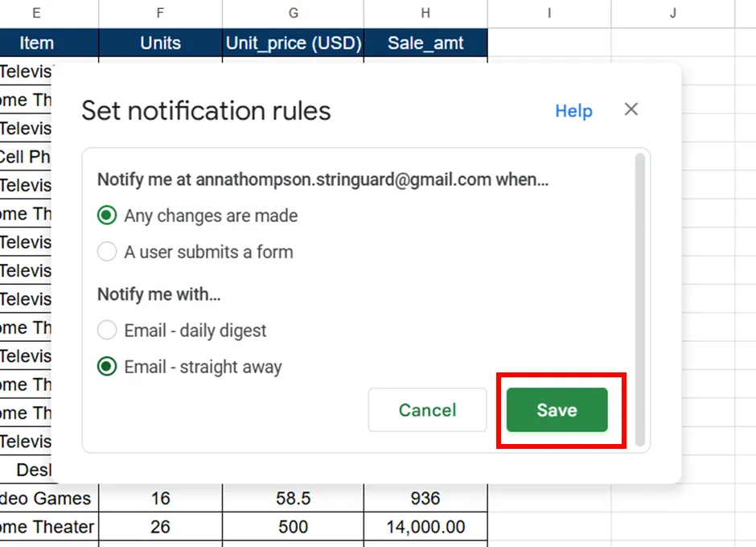Close the Set notification rules dialog
This screenshot has width=756, height=547.
631,109
